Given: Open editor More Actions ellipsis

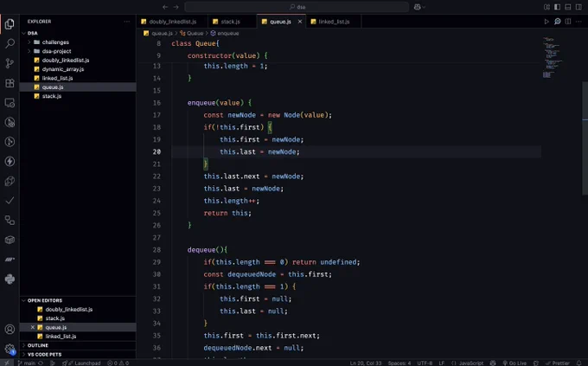Looking at the screenshot, I should point(579,22).
